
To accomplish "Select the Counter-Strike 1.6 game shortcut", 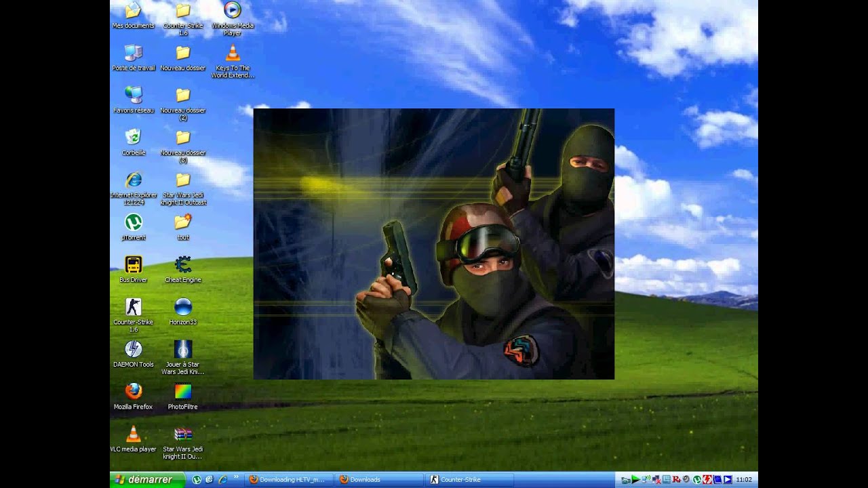I will coord(134,315).
